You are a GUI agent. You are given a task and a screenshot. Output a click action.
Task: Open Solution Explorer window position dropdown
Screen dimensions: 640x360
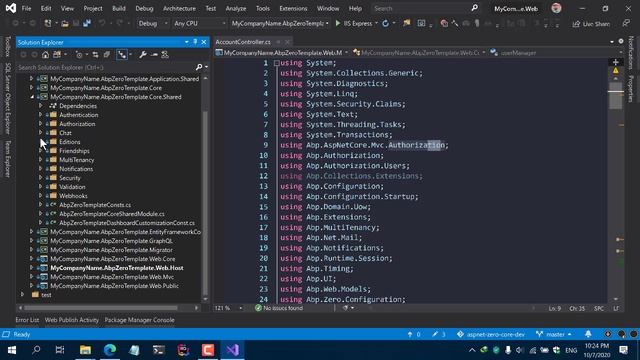(x=187, y=42)
